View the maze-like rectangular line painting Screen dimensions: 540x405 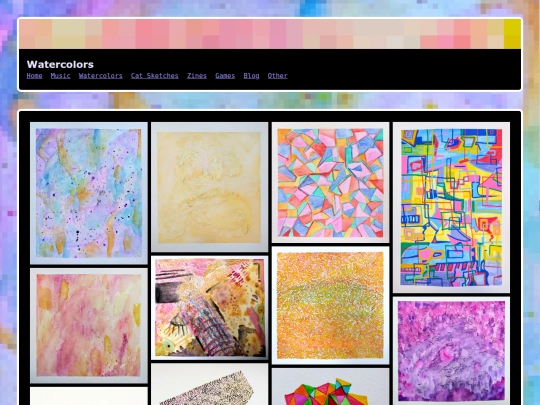tap(451, 207)
